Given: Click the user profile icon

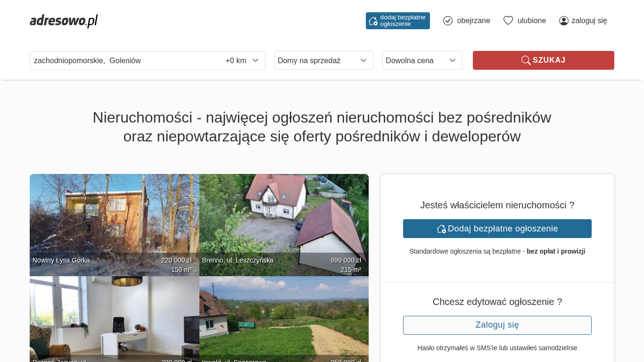Looking at the screenshot, I should point(563,21).
